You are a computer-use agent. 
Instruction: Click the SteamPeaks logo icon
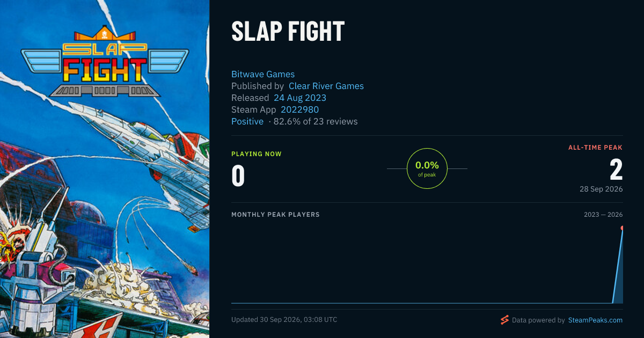click(504, 320)
